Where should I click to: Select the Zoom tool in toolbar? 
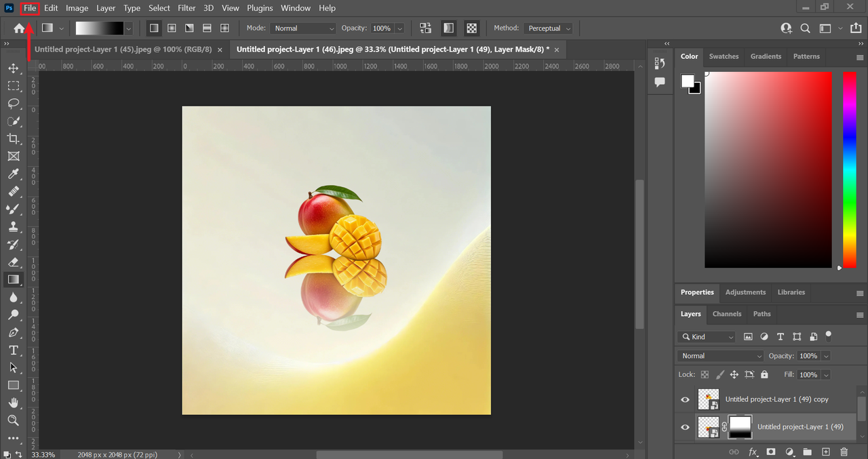pos(13,420)
